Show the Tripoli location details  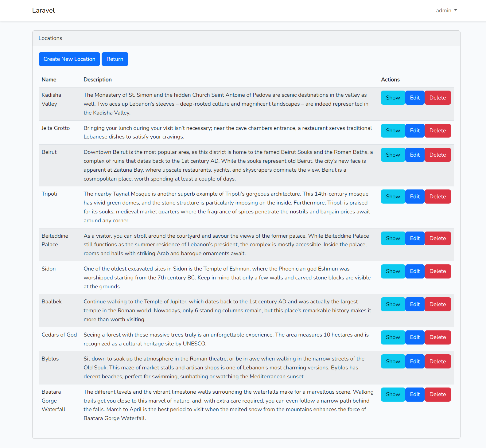point(393,196)
